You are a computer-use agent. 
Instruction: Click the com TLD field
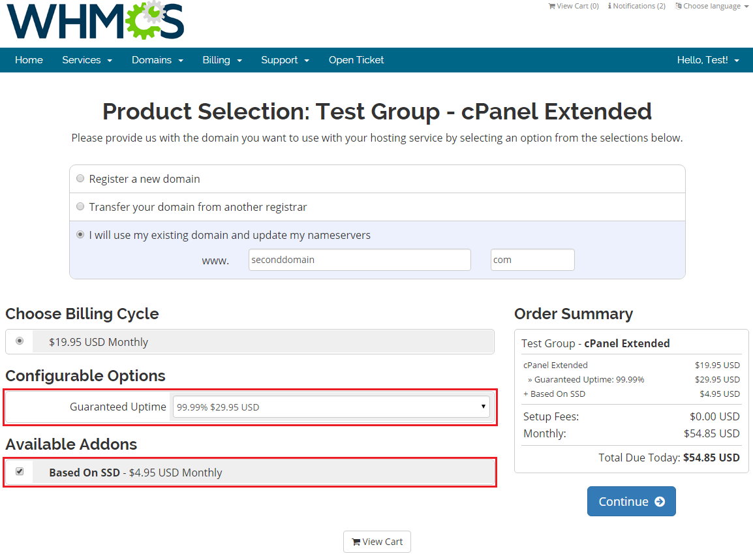[532, 260]
